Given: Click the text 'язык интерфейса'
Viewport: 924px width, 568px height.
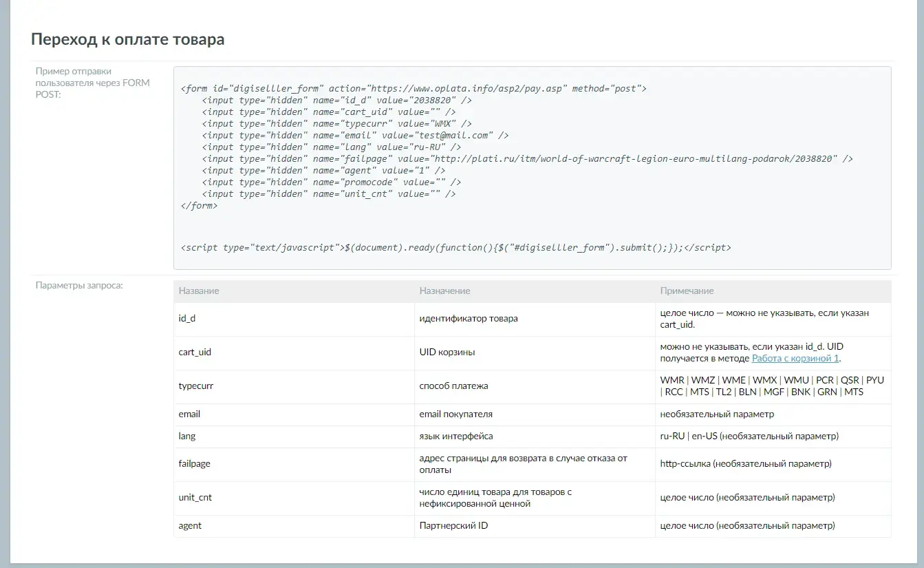Looking at the screenshot, I should [456, 436].
